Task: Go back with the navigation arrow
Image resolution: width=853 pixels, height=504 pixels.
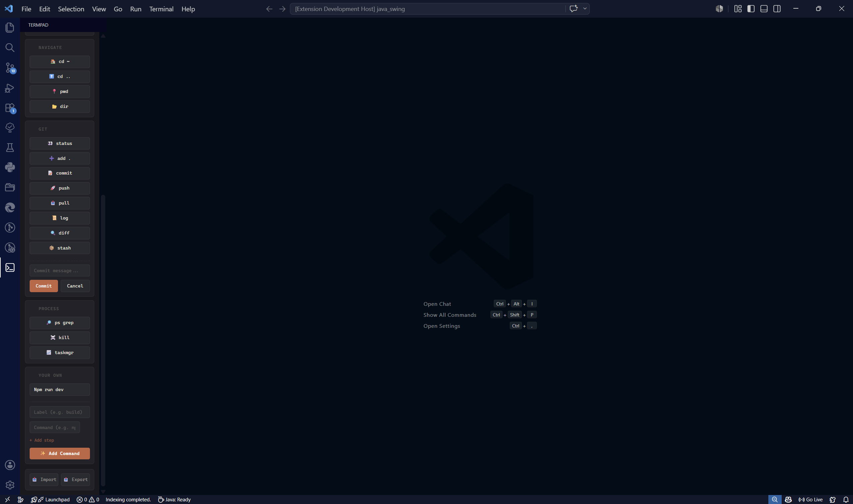Action: coord(269,9)
